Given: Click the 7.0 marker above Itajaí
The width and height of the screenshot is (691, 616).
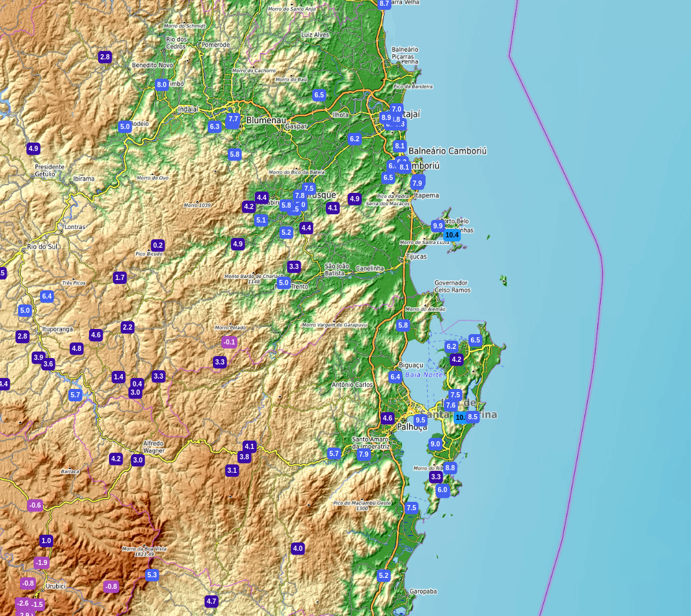Looking at the screenshot, I should tap(397, 109).
